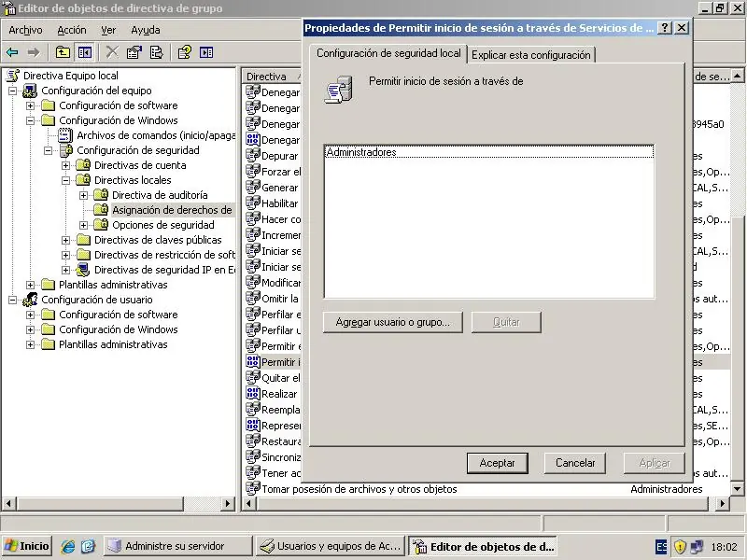
Task: Open the Inicio start button
Action: pyautogui.click(x=27, y=546)
